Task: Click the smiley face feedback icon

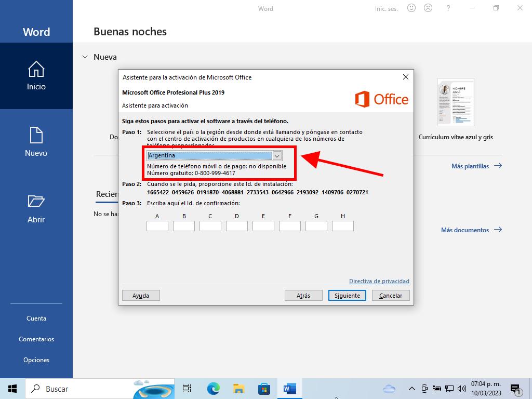Action: pos(411,8)
